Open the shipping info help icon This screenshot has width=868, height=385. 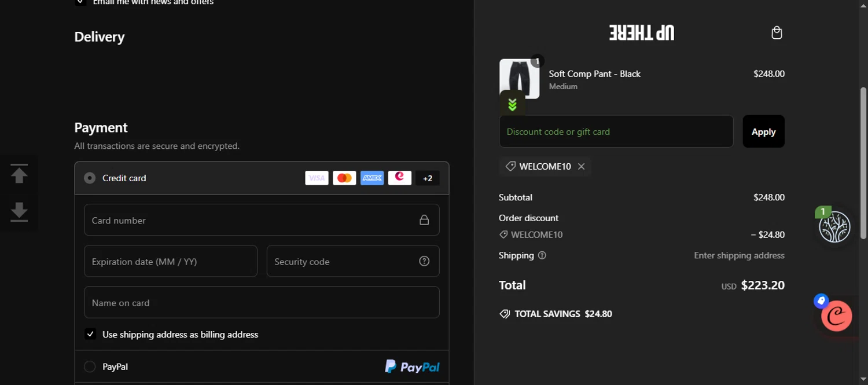(x=542, y=255)
